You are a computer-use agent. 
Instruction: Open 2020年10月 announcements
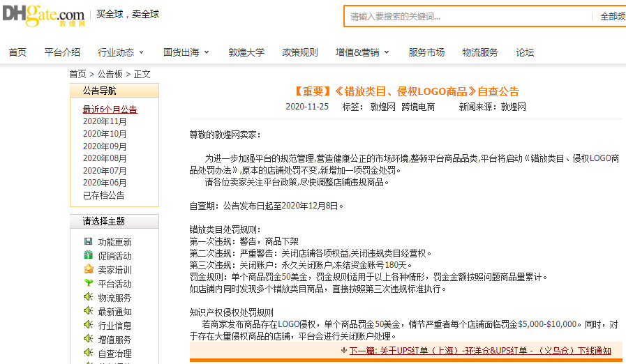(105, 134)
